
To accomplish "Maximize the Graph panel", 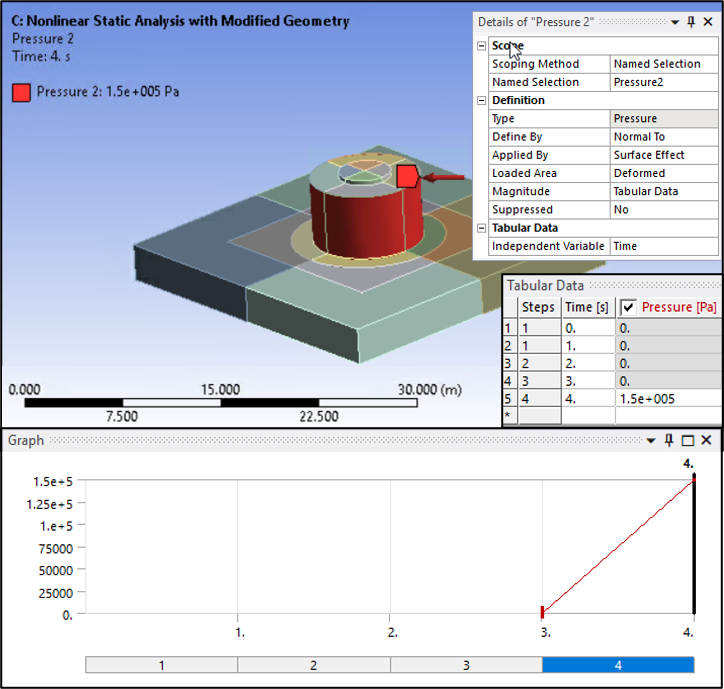I will [688, 440].
